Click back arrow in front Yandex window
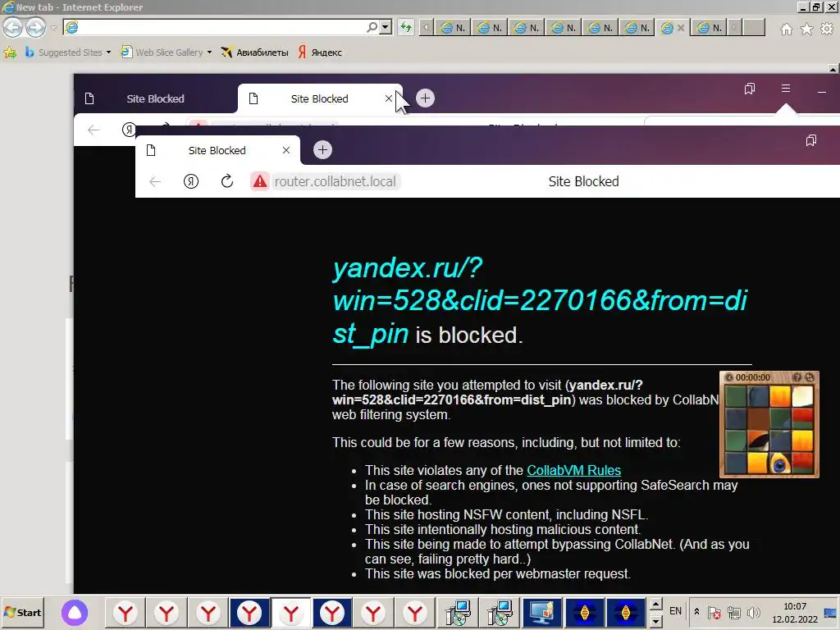Viewport: 840px width, 630px height. pos(155,181)
